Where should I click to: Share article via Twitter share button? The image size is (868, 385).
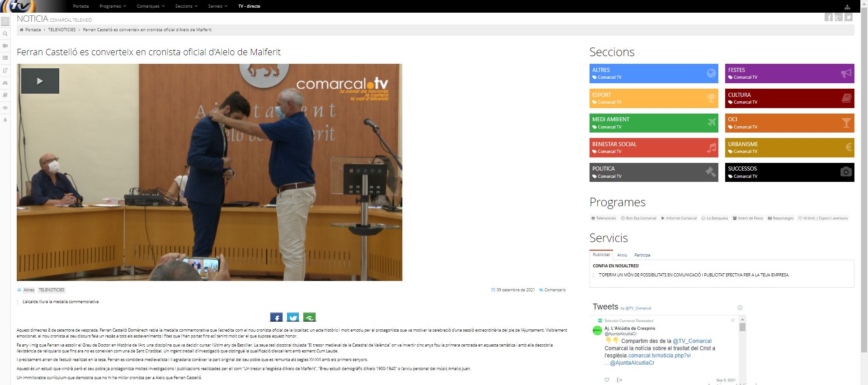point(293,317)
